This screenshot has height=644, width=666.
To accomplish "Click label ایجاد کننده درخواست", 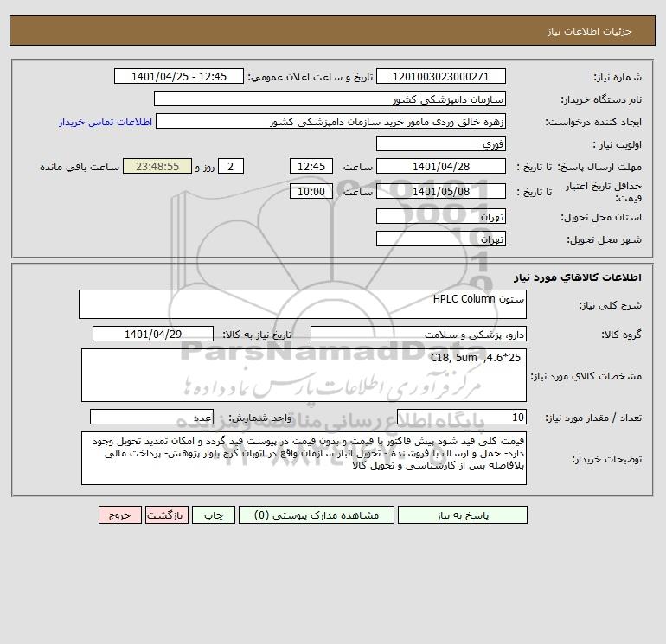I will [x=593, y=122].
